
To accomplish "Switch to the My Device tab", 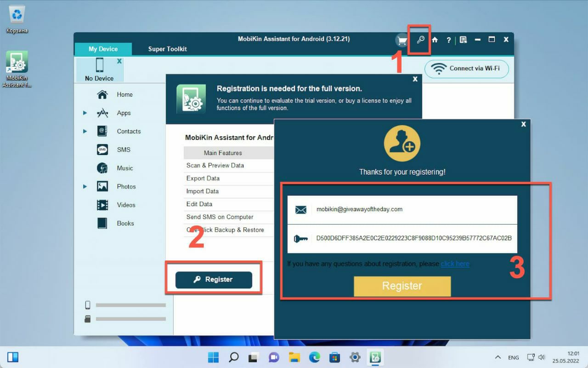I will 103,49.
